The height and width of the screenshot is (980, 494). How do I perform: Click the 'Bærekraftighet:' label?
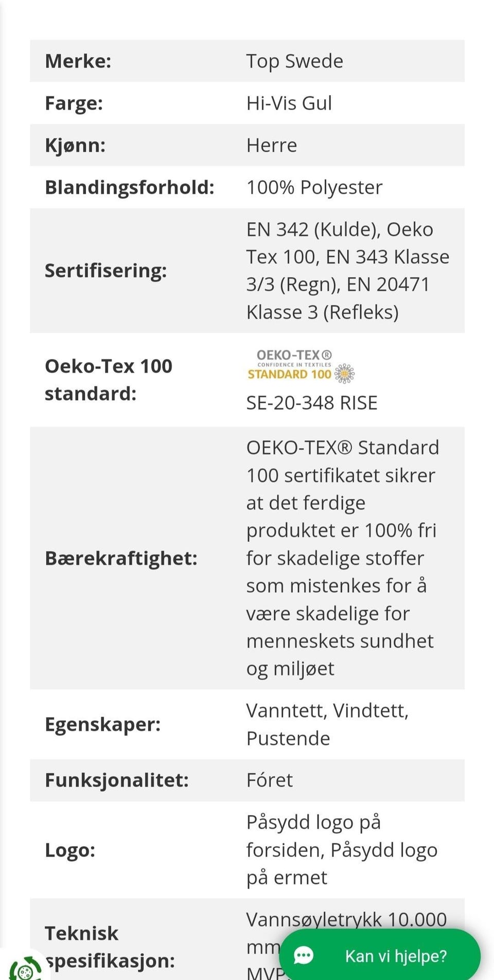(121, 558)
